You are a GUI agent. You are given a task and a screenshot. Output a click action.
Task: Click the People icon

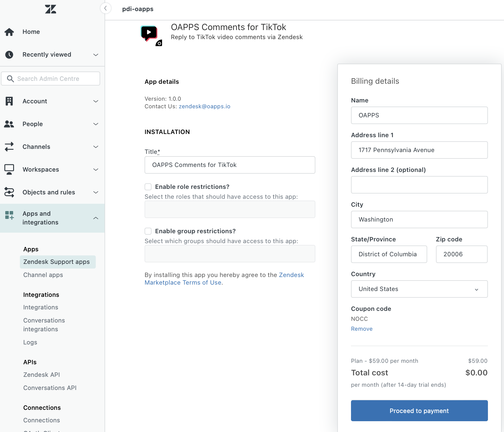point(9,124)
